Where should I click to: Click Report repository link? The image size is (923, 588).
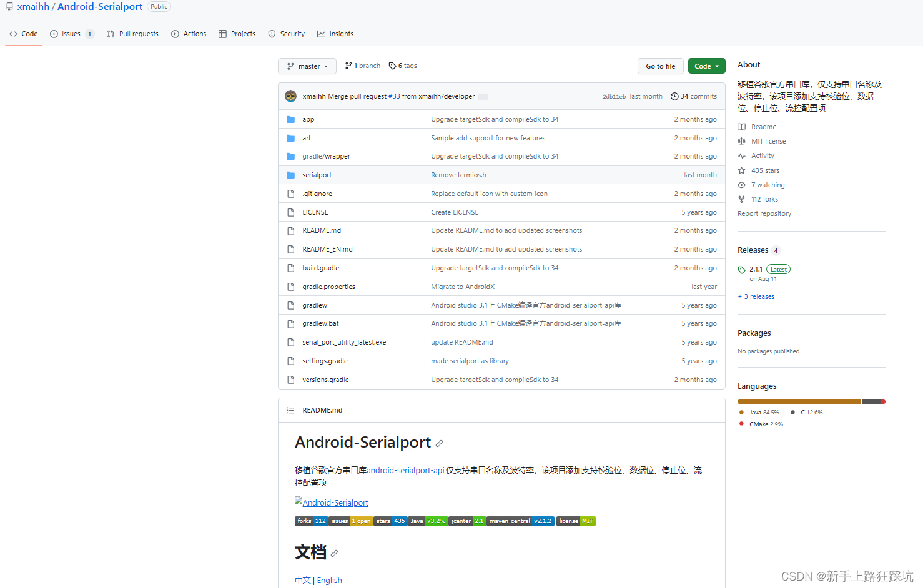click(x=764, y=213)
